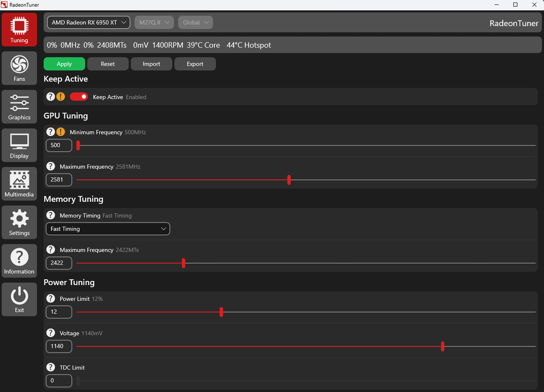This screenshot has height=392, width=544.
Task: Click RadeonTuner title bar app icon
Action: point(4,5)
